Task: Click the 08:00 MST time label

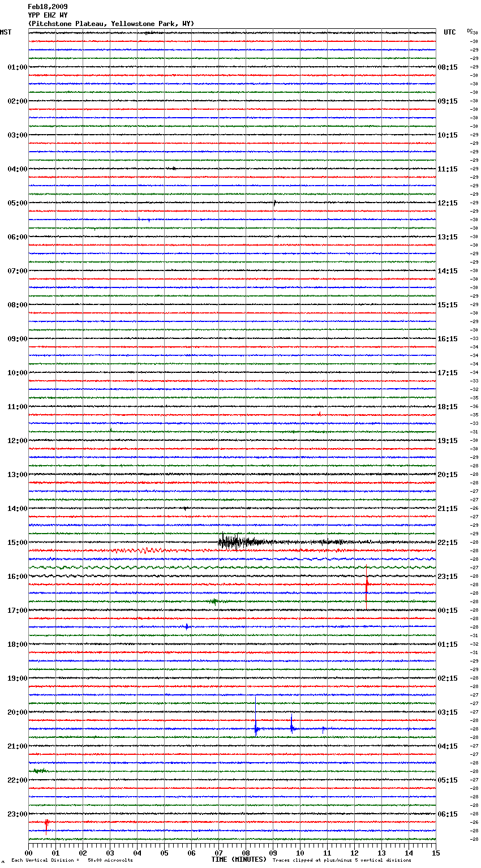Action: click(17, 305)
